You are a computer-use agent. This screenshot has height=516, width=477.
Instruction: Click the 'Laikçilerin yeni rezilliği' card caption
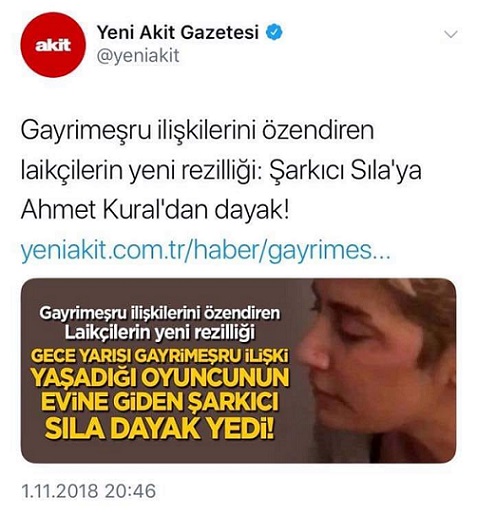160,332
